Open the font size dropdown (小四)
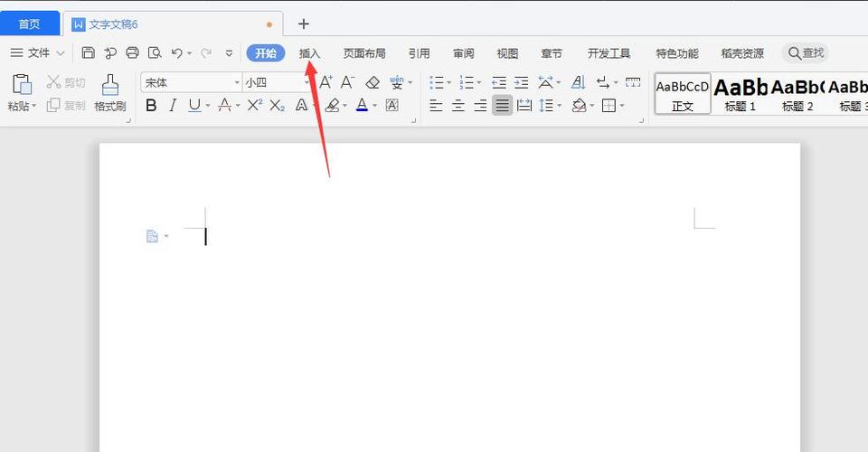The width and height of the screenshot is (868, 452). click(x=307, y=82)
